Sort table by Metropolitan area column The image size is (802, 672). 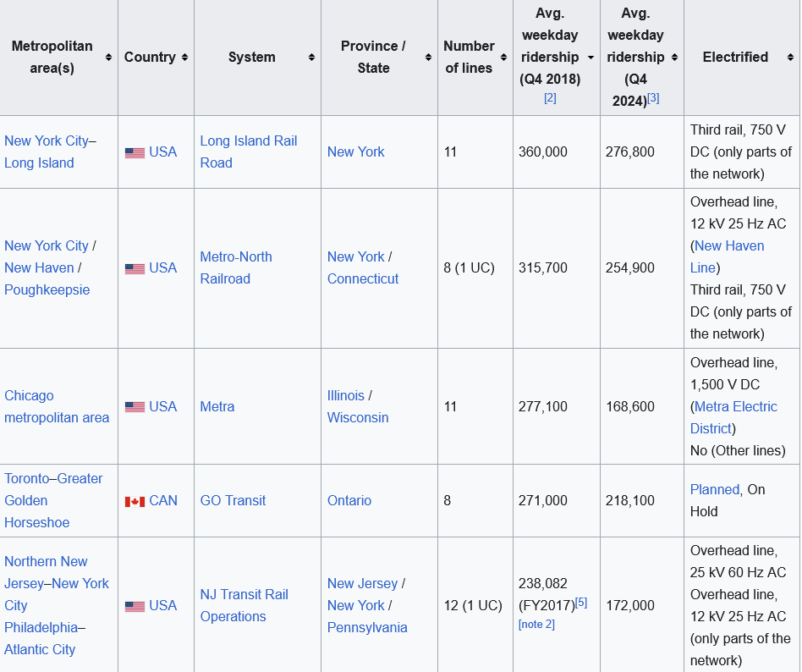108,58
